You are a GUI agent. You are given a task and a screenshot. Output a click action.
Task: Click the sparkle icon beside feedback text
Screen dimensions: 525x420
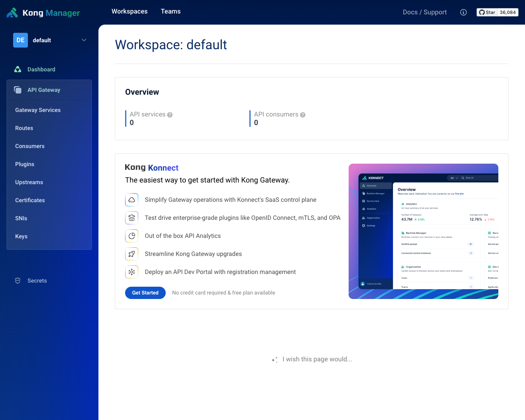[274, 360]
